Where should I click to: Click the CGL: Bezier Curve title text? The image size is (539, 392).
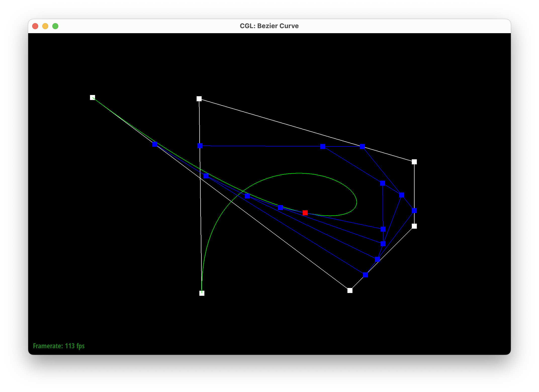point(269,26)
